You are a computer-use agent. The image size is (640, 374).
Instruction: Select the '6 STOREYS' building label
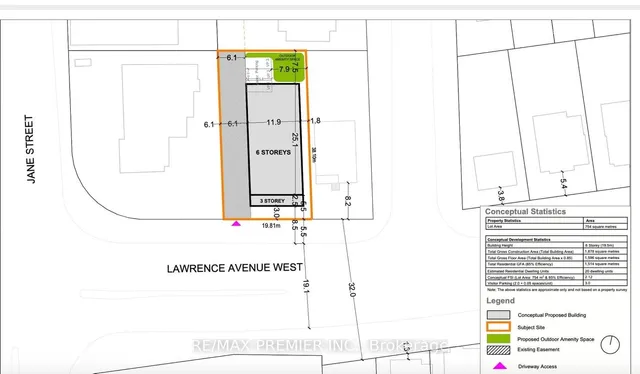tap(273, 152)
